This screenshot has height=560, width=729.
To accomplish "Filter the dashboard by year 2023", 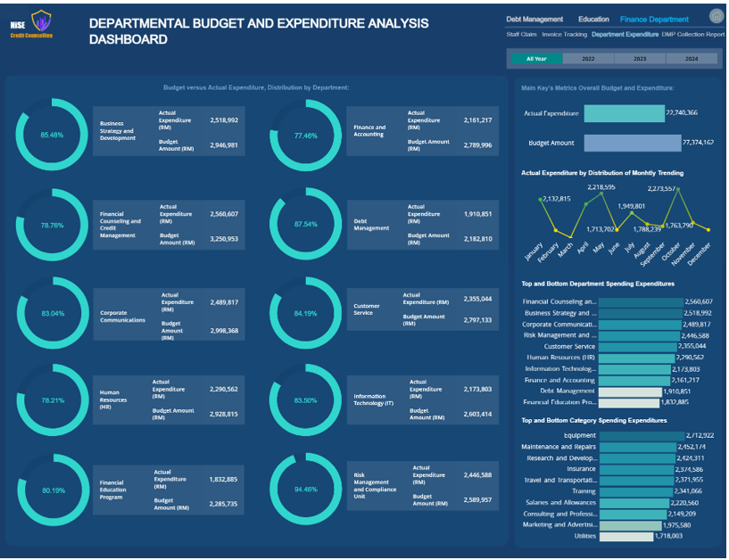I will 640,59.
